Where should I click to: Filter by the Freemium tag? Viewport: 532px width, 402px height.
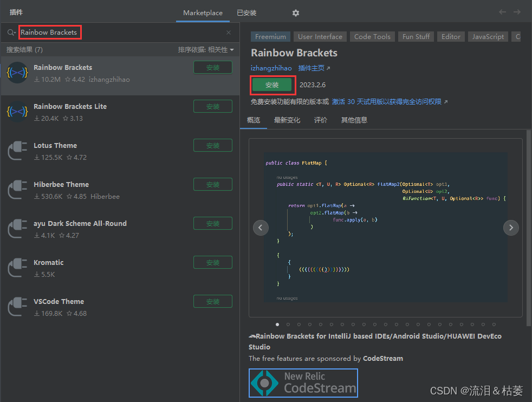(270, 37)
